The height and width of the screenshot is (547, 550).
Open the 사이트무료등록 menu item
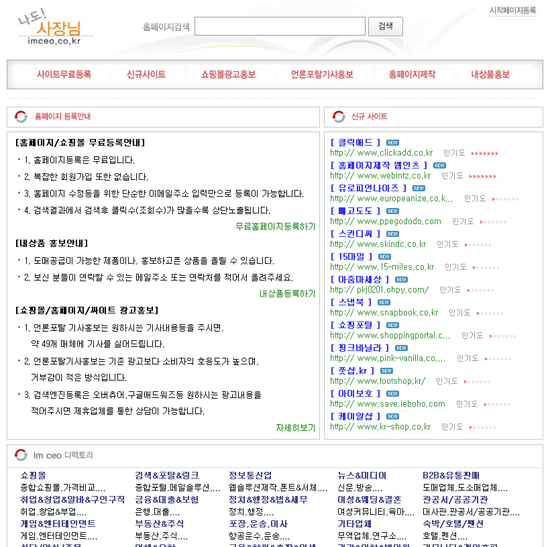(x=64, y=74)
